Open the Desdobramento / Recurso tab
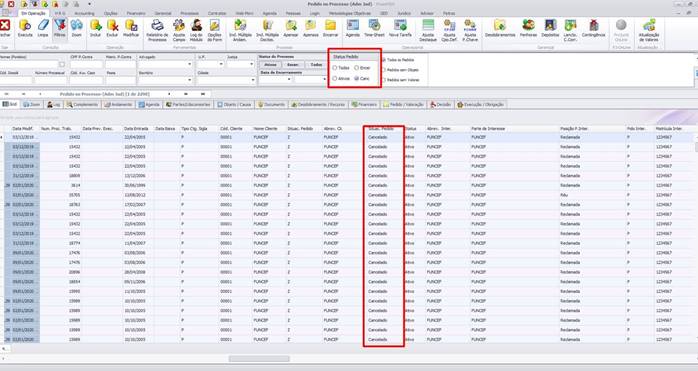This screenshot has width=698, height=371. [x=318, y=105]
